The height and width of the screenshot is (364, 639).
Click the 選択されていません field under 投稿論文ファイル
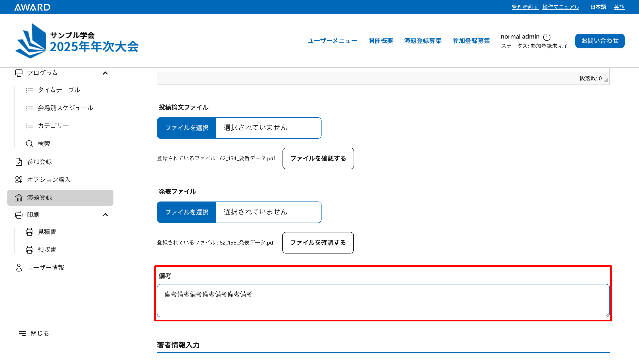click(269, 128)
